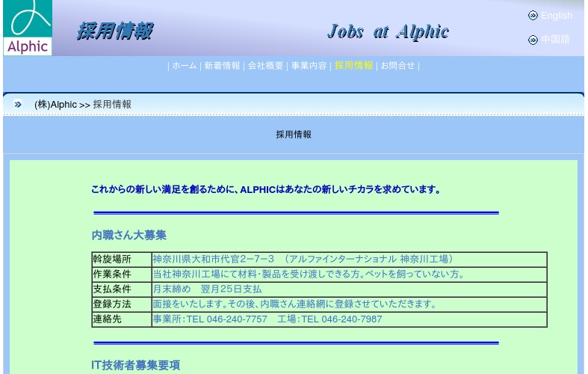
Task: Click the (株)Alphic breadcrumb link
Action: (55, 105)
